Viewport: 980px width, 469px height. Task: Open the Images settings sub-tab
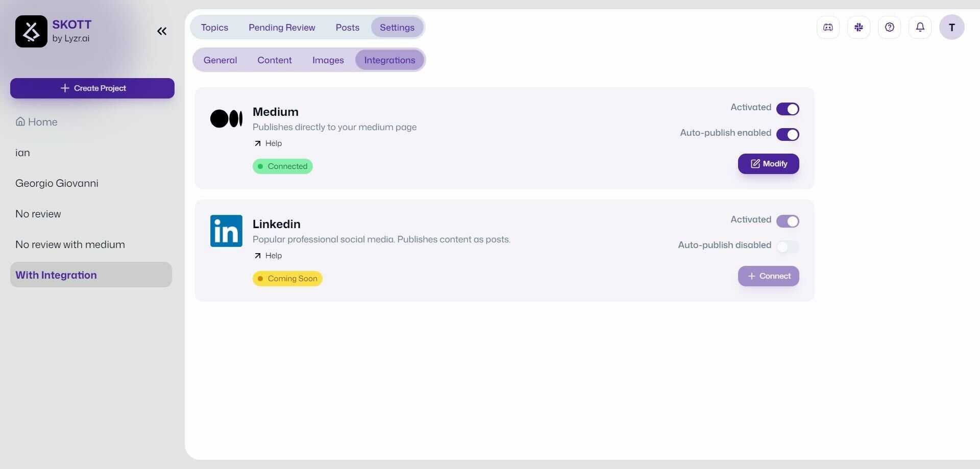(328, 60)
